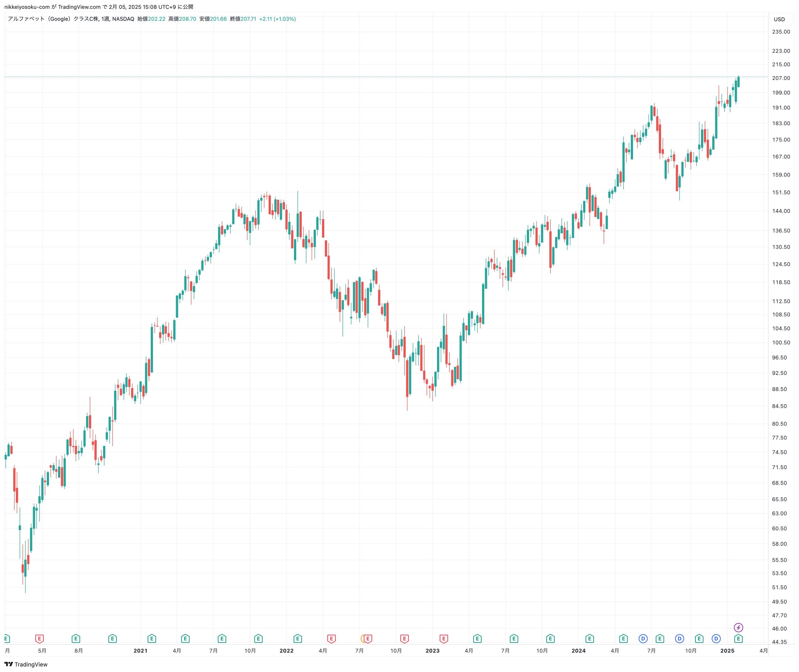Click the green earnings marker above 8月 2020
Viewport: 799px width, 672px height.
click(x=76, y=639)
